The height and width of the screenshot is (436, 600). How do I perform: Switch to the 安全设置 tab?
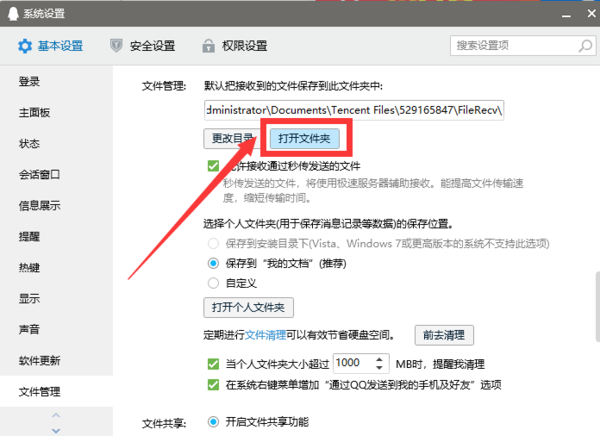pos(143,46)
